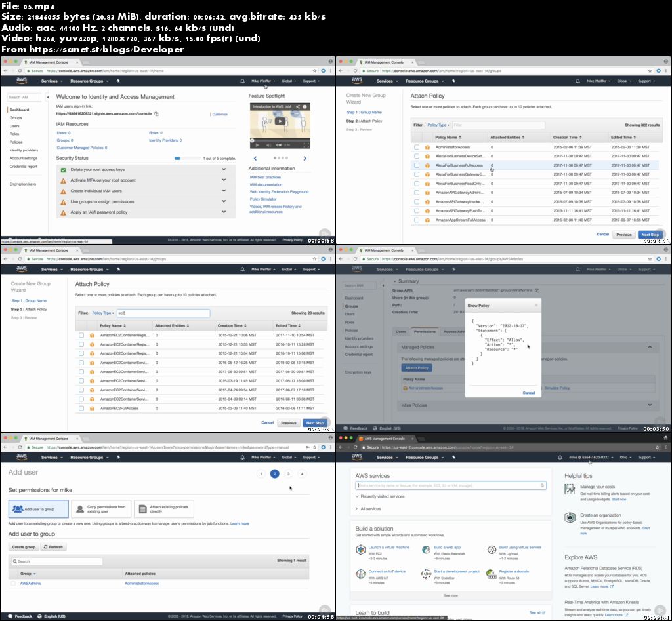This screenshot has height=621, width=672.
Task: Open Encryption keys in IAM welcome frame sidebar
Action: tap(23, 184)
